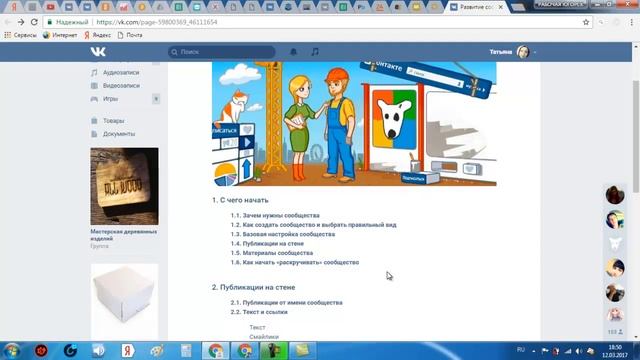Open 'Игры' via its gamepad icon
This screenshot has width=640, height=360.
tap(94, 99)
